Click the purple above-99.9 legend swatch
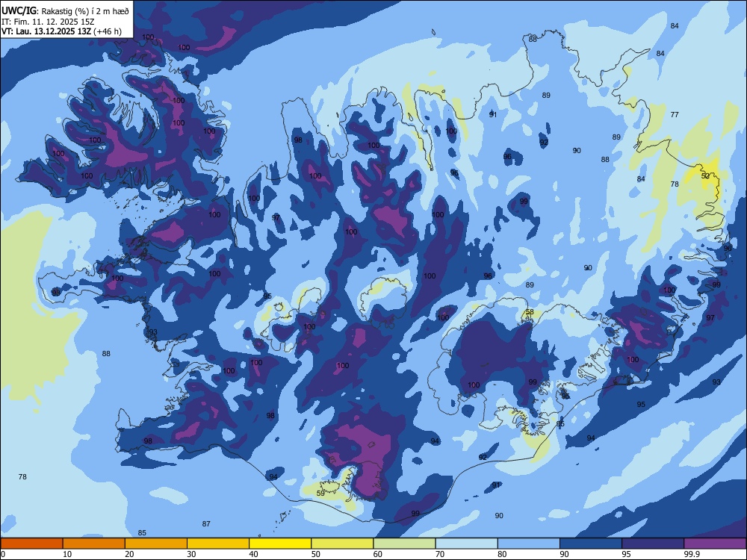Image resolution: width=747 pixels, height=560 pixels. click(715, 544)
